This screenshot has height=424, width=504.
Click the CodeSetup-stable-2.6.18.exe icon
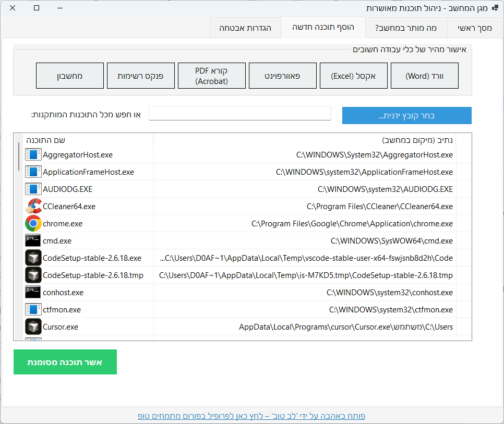[33, 258]
